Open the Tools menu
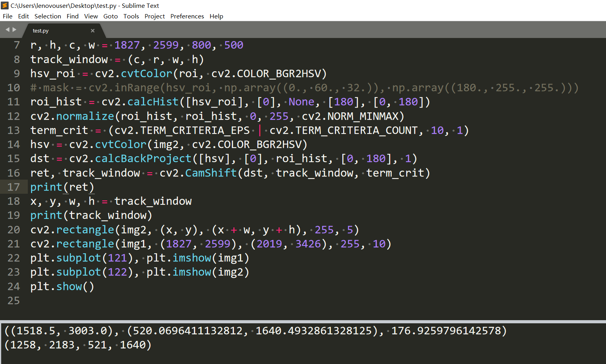Screen dimensions: 606x364 coord(131,16)
